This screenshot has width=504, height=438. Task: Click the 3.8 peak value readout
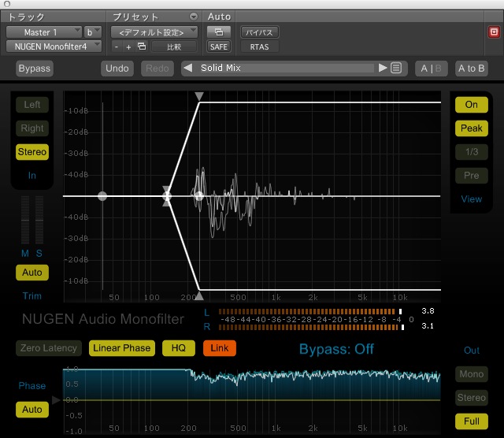[x=428, y=311]
